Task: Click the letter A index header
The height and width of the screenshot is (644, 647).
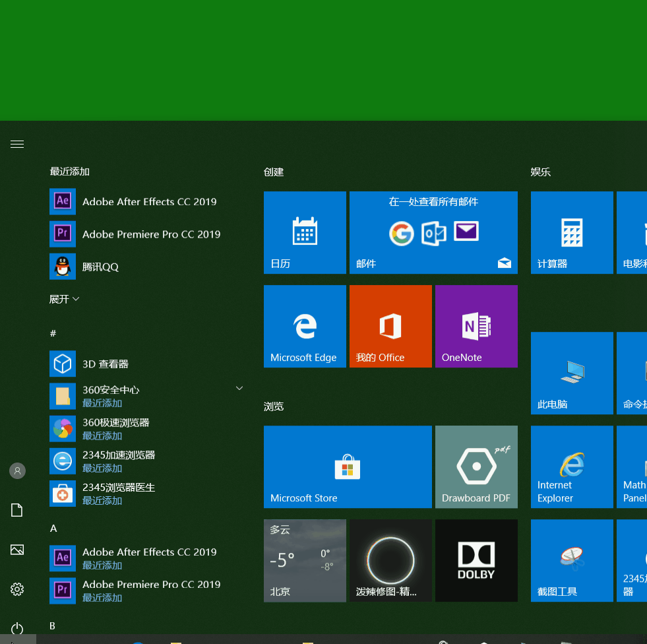Action: tap(53, 529)
